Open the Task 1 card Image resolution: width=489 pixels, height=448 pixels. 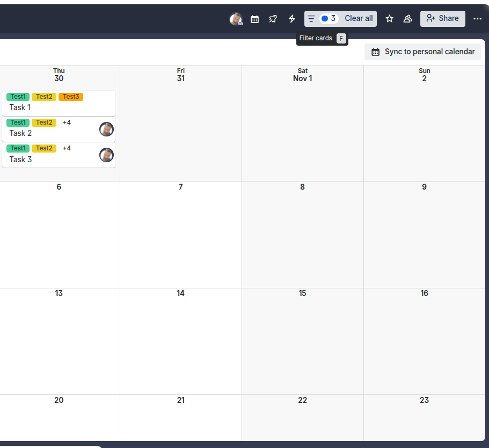click(x=20, y=107)
